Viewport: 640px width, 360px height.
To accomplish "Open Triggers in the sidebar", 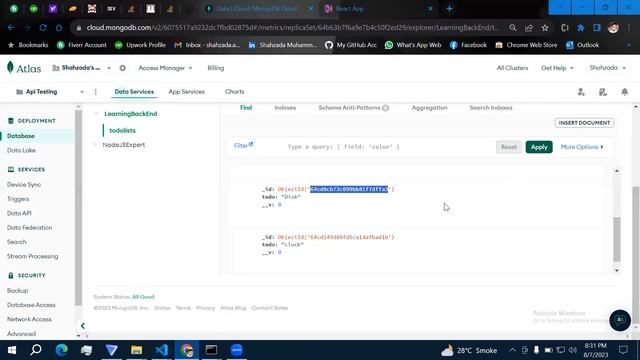I will click(18, 199).
